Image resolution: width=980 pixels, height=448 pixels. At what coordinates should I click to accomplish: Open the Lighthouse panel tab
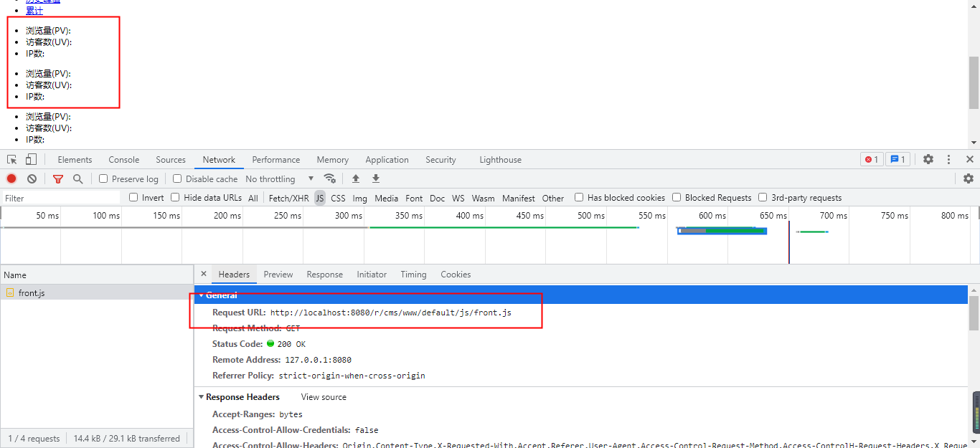501,160
